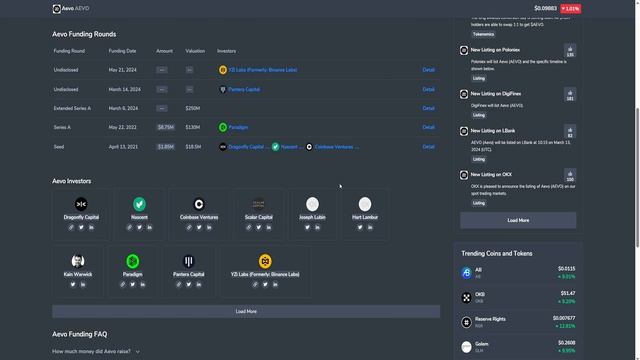Open Kain Warwick's Twitter icon
The height and width of the screenshot is (360, 640).
coord(73,284)
